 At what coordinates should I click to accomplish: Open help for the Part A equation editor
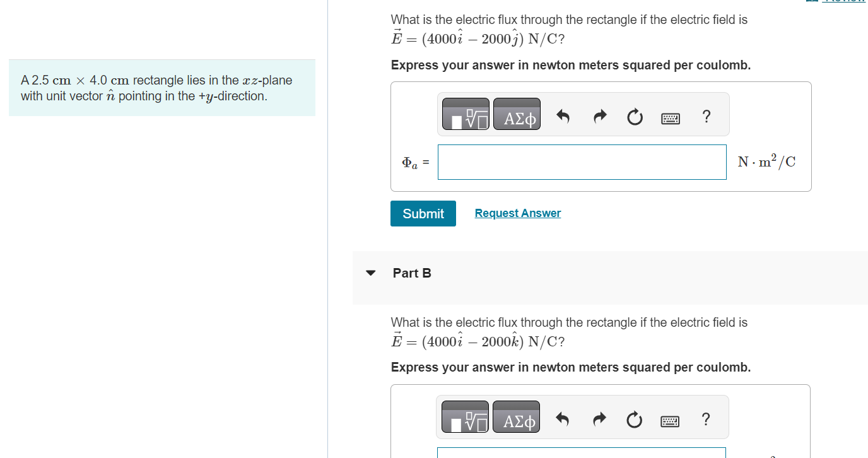[706, 116]
